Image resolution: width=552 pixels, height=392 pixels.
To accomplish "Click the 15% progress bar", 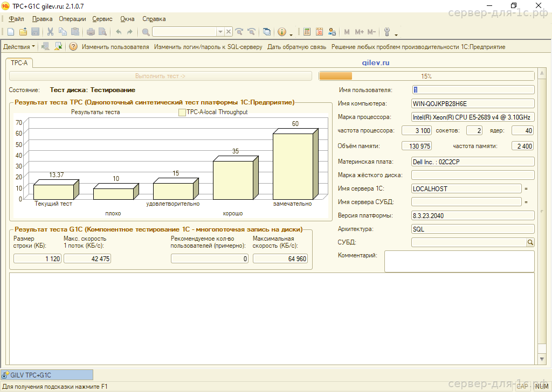I will point(426,76).
